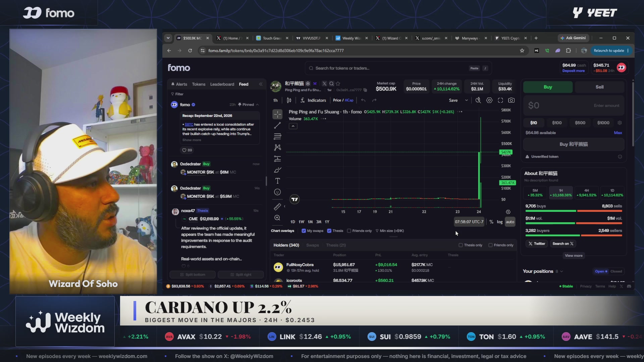Image resolution: width=644 pixels, height=362 pixels.
Task: Open the Alerts tab
Action: pyautogui.click(x=179, y=84)
